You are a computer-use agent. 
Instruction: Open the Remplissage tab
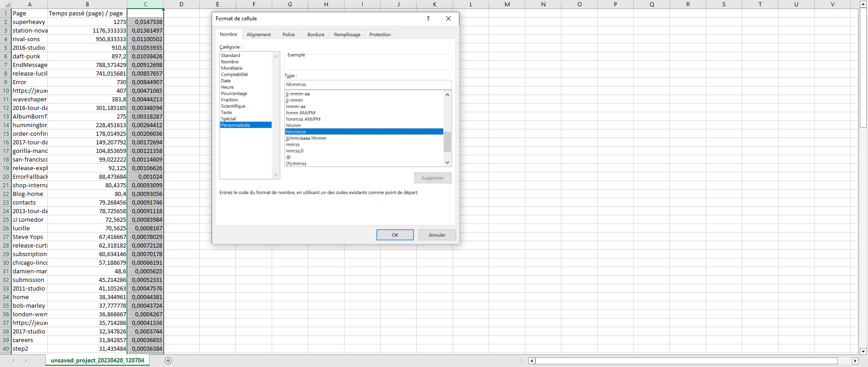coord(347,35)
